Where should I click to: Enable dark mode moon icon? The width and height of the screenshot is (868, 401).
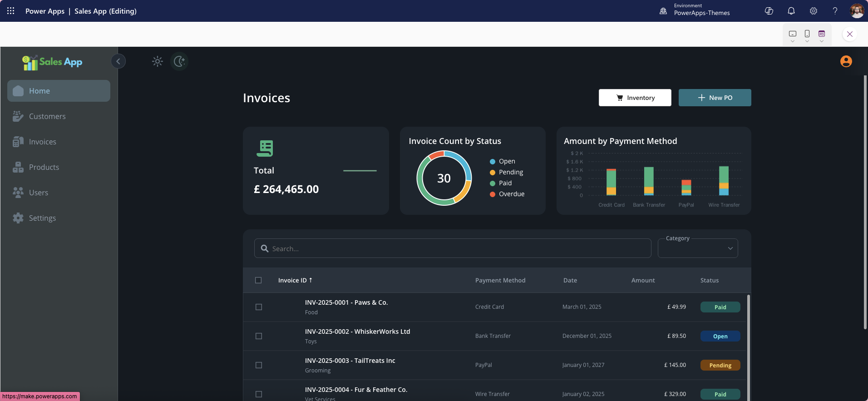[179, 61]
